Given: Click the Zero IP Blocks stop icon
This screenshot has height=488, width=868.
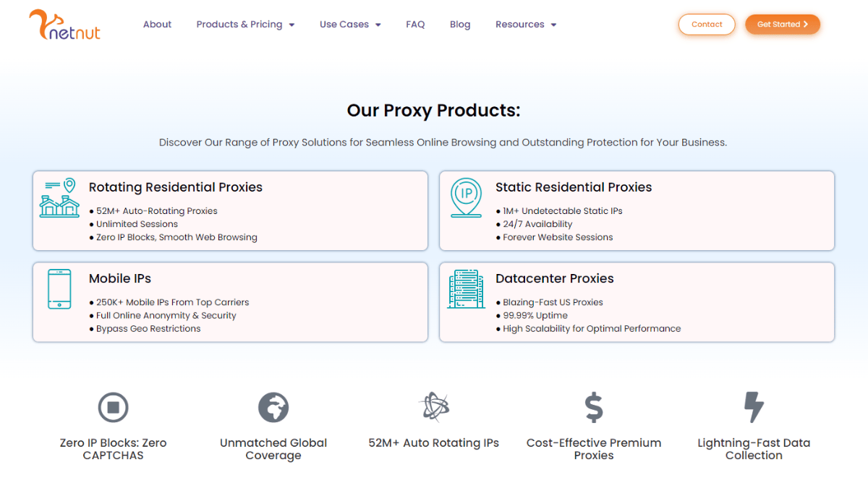Looking at the screenshot, I should coord(113,408).
